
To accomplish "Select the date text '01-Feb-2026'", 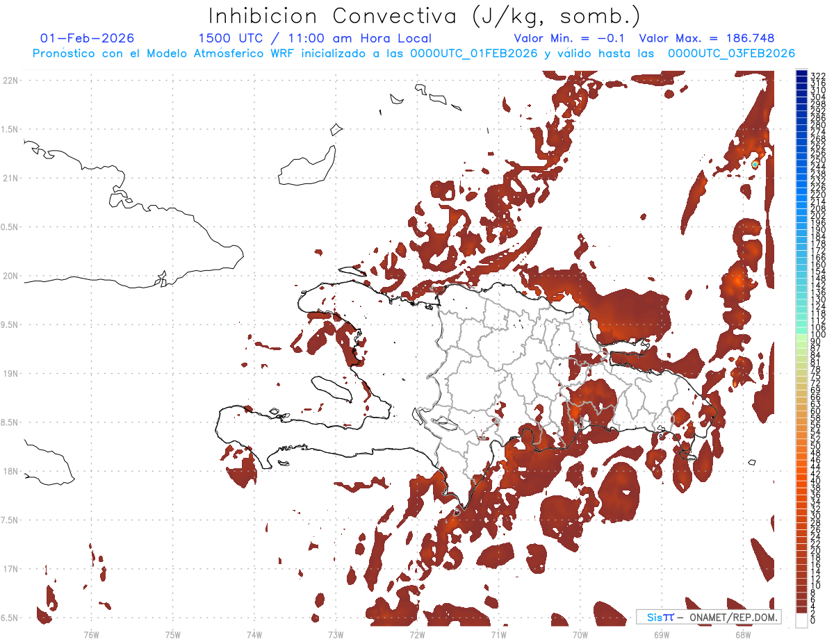I will pyautogui.click(x=88, y=38).
